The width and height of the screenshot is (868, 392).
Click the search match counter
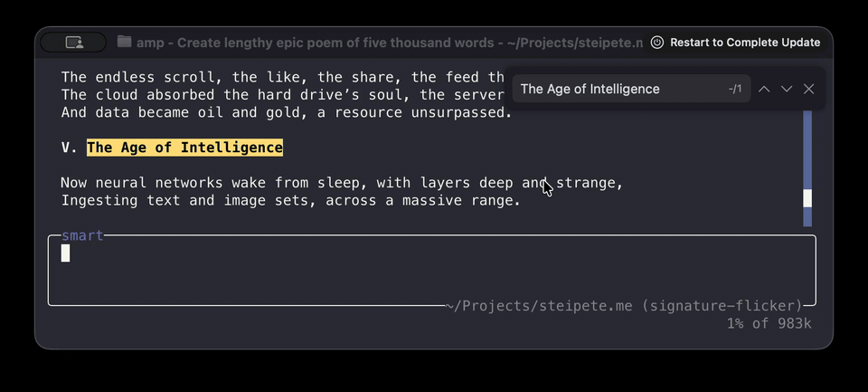[x=735, y=89]
